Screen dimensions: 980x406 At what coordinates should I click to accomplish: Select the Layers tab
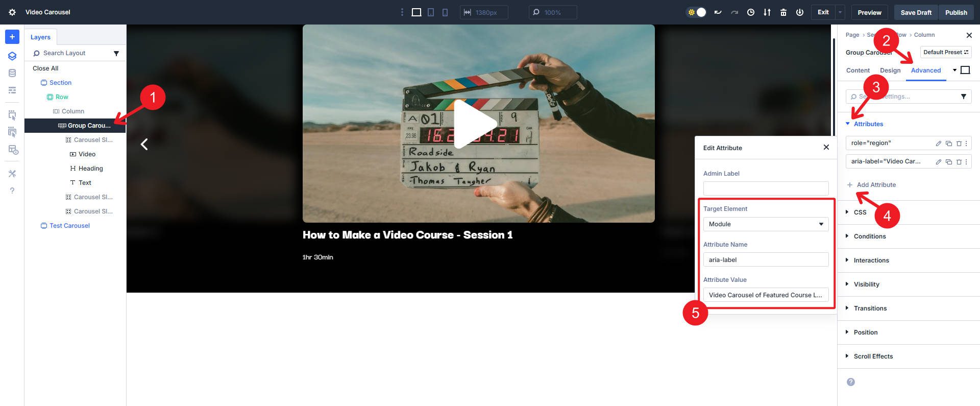pos(40,37)
